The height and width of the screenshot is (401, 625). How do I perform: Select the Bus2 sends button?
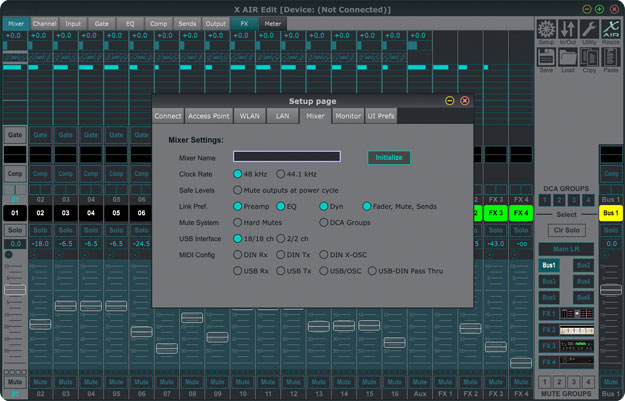click(584, 265)
